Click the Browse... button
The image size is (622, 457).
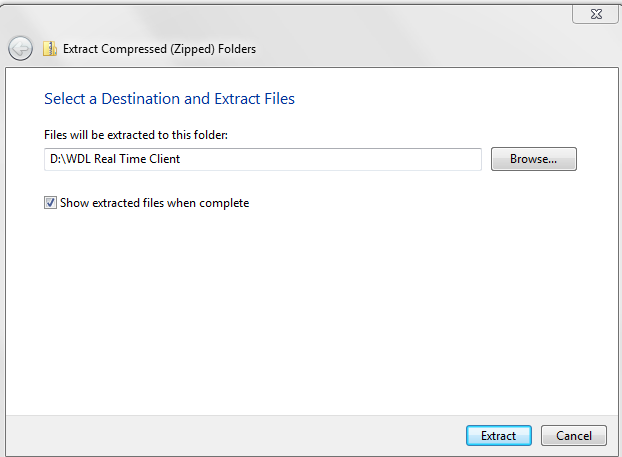pos(533,159)
